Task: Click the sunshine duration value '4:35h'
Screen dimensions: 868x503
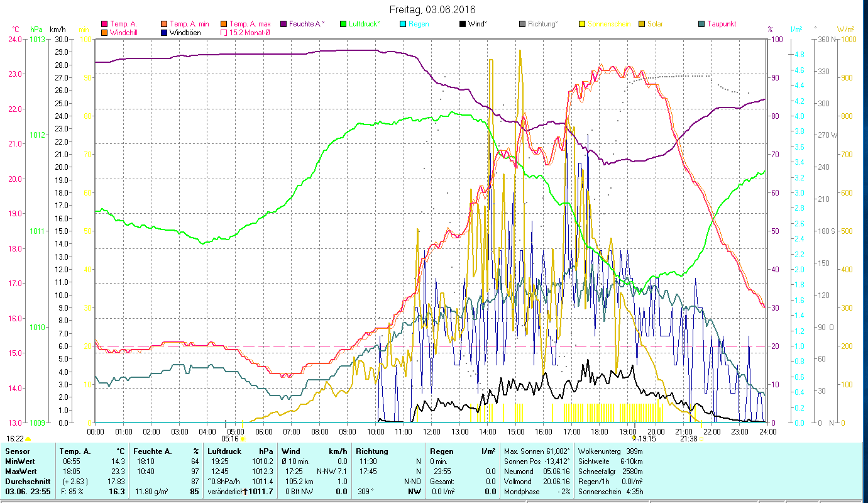Action: click(635, 492)
